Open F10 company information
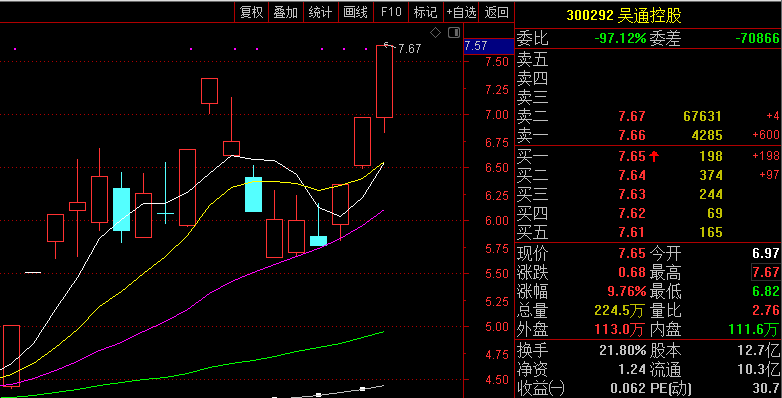 (x=391, y=12)
